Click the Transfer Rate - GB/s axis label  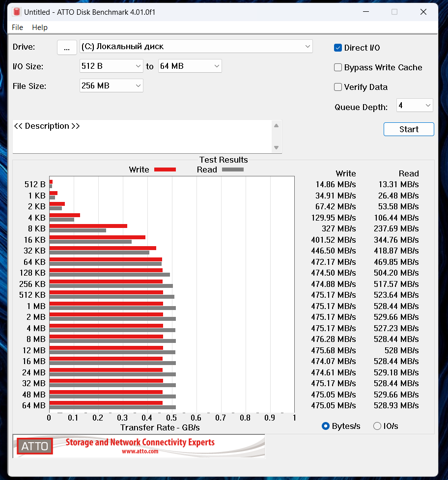point(160,427)
